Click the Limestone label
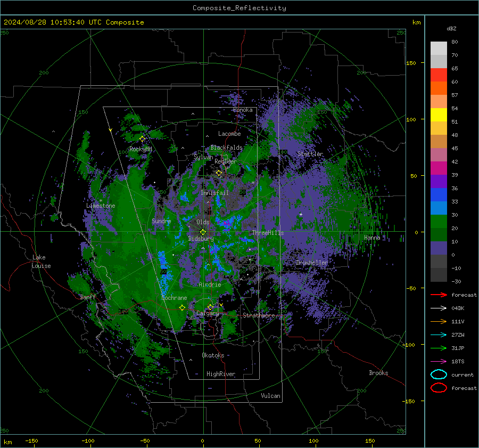Screen dimensions: 479x448 tap(101, 206)
